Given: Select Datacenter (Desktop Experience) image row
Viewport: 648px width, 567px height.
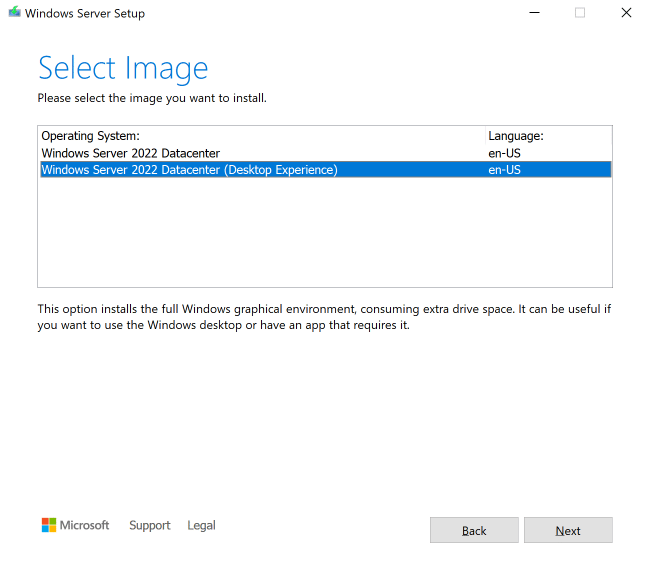Looking at the screenshot, I should [x=326, y=170].
